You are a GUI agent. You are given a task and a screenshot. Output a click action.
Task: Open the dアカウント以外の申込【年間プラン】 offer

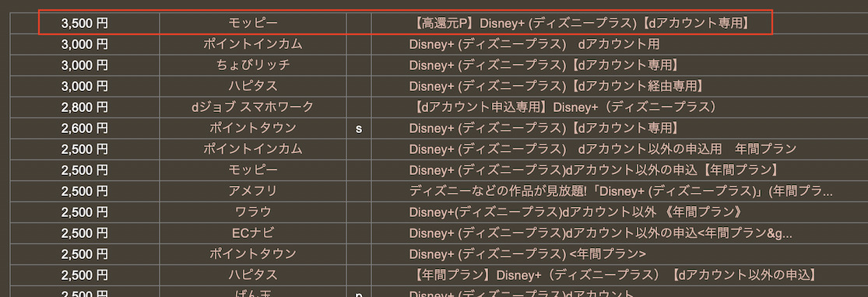(x=596, y=170)
